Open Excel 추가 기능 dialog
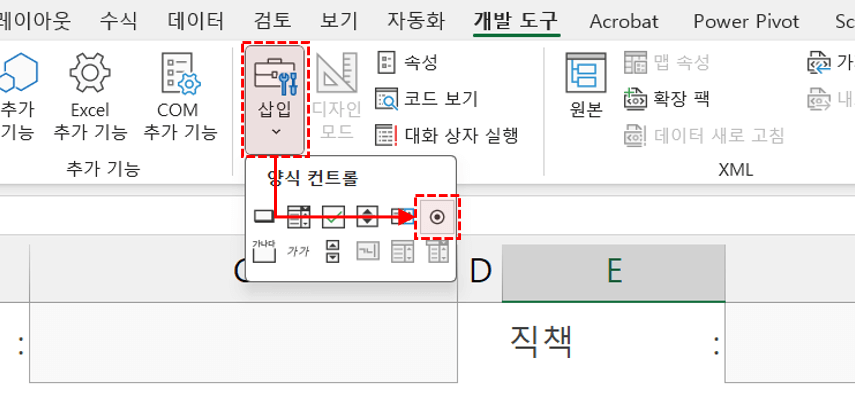The image size is (855, 416). tap(91, 97)
